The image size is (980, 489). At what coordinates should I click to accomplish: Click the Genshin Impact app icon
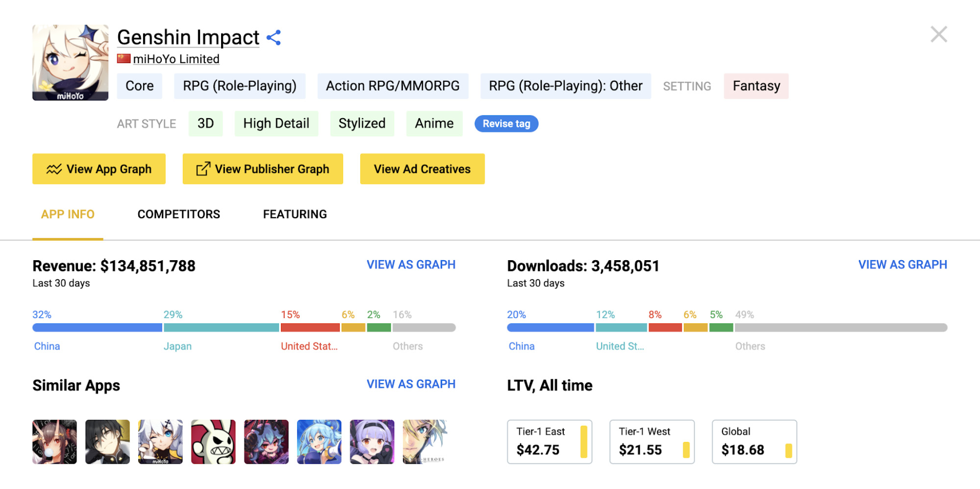[70, 63]
